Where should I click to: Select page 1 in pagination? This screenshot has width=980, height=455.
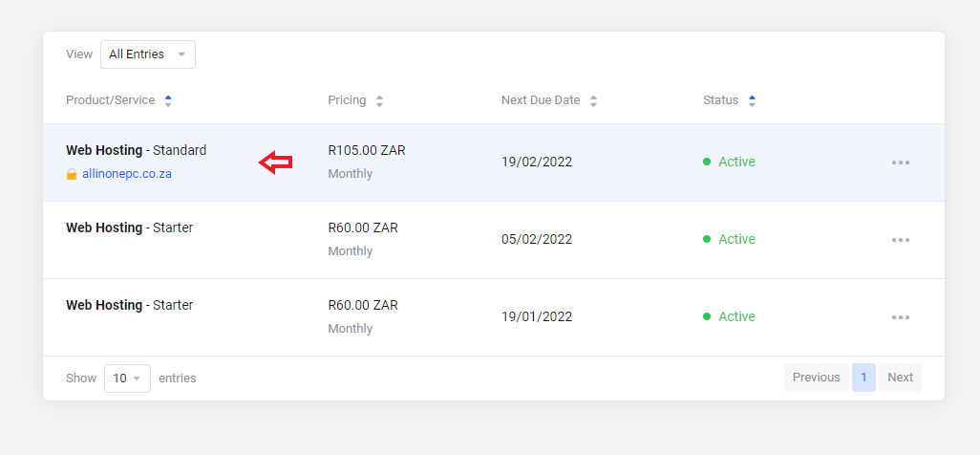[863, 378]
